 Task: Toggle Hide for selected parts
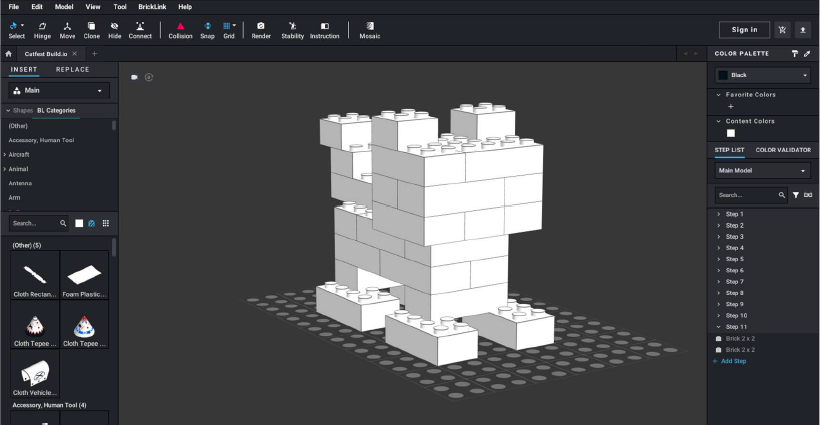tap(115, 29)
